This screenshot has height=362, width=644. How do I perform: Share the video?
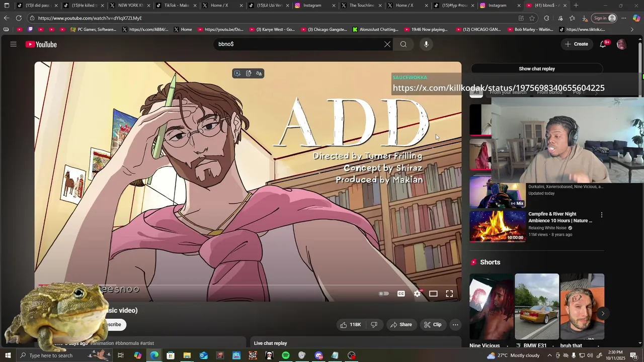[401, 325]
